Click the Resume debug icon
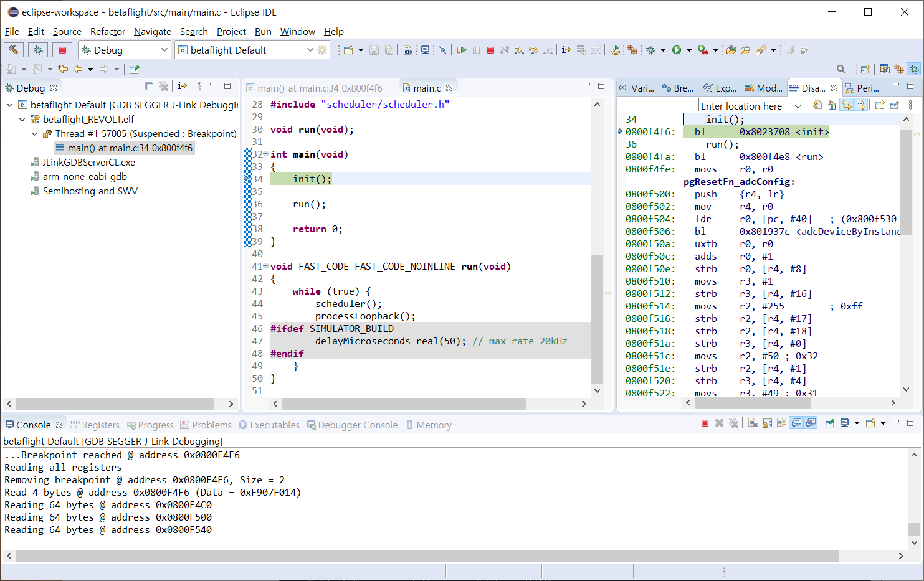Image resolution: width=924 pixels, height=581 pixels. coord(462,50)
